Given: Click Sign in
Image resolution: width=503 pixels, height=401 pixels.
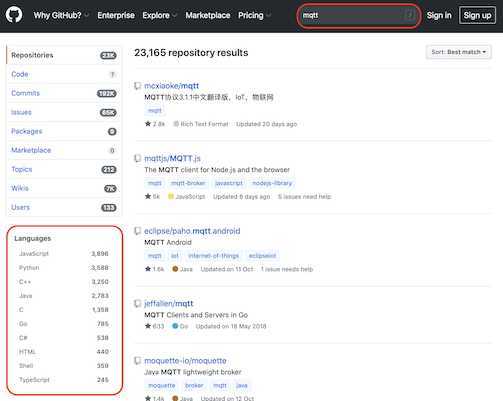Looking at the screenshot, I should pos(439,15).
